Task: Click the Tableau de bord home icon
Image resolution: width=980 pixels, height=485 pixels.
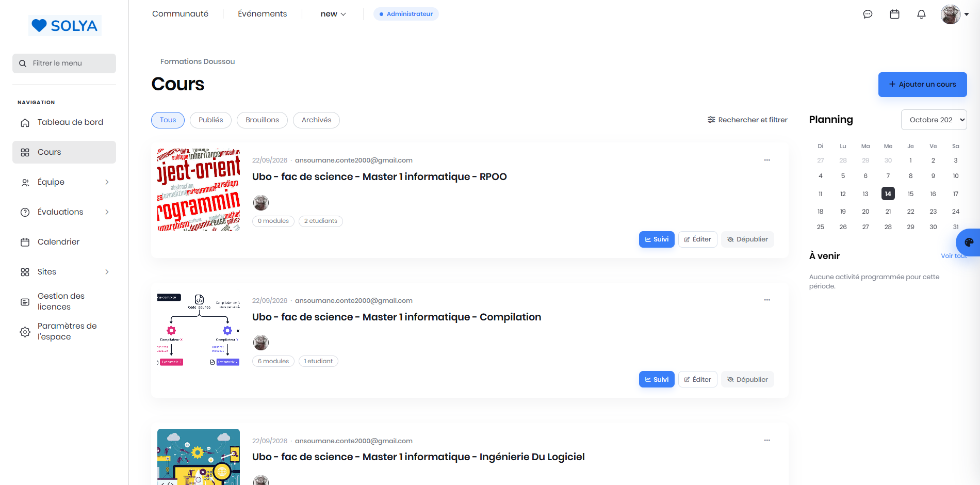Action: (25, 122)
